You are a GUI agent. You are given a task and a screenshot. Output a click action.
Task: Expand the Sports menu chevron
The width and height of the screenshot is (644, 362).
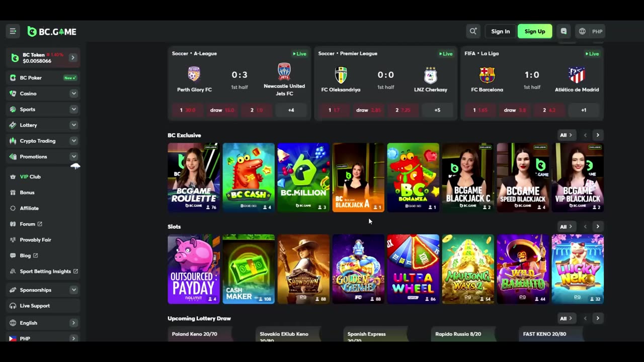[x=73, y=109]
